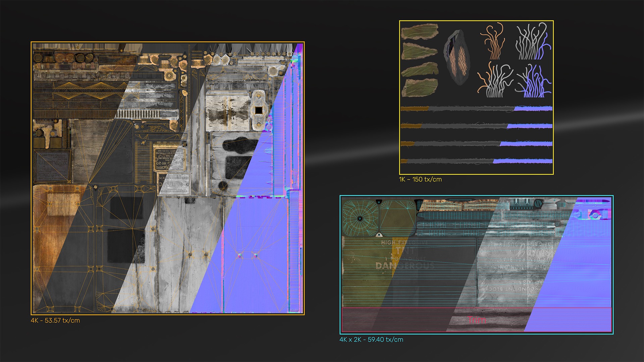Screen dimensions: 644x362
Task: Click the 'HIGH EXPLOSIVE' text on the crate texture
Action: coord(405,242)
